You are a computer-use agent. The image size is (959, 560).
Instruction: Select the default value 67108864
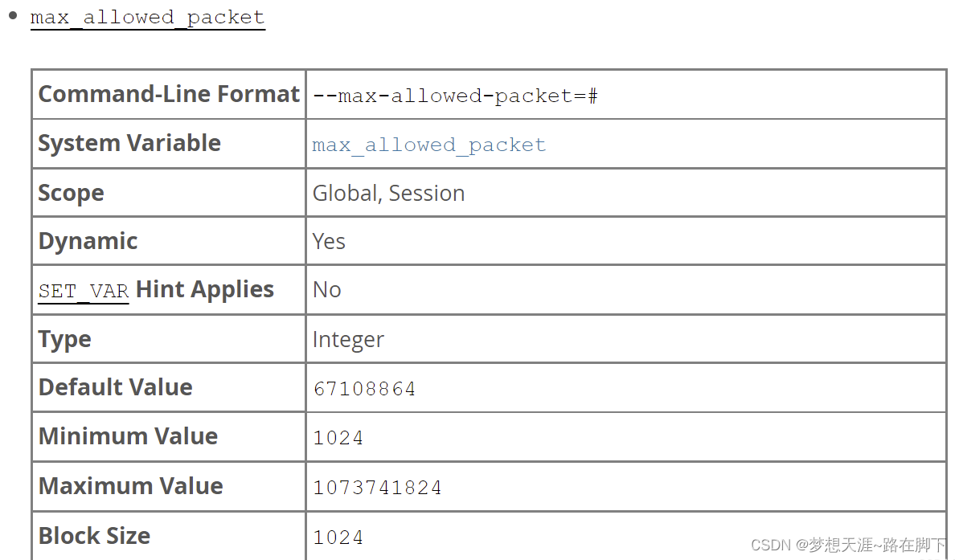[x=364, y=389]
